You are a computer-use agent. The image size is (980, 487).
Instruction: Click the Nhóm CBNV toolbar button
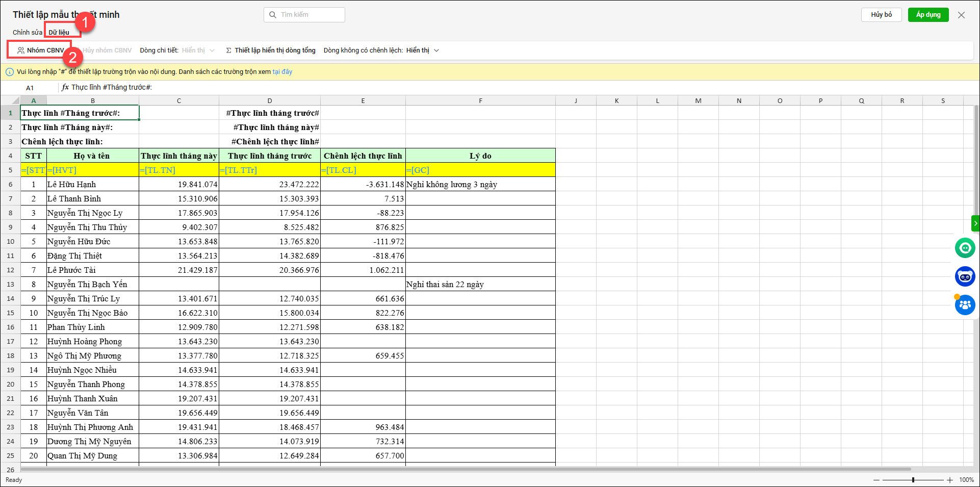tap(40, 50)
